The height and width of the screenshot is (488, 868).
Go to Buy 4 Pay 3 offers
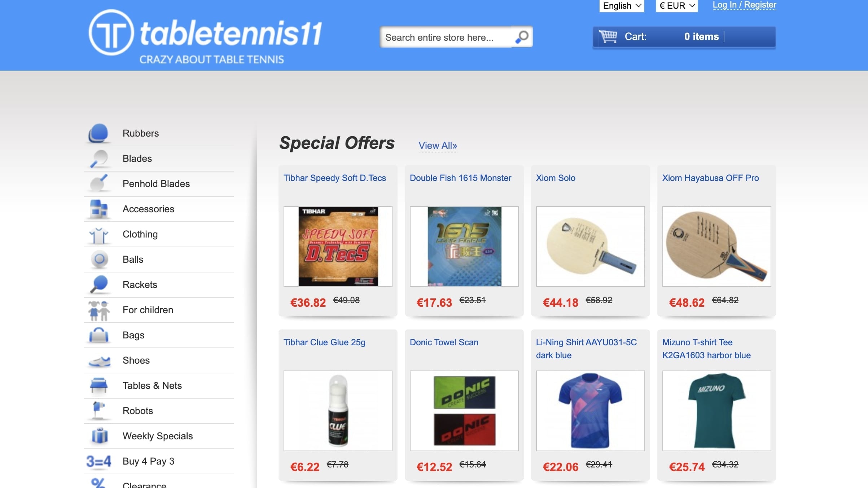coord(148,461)
